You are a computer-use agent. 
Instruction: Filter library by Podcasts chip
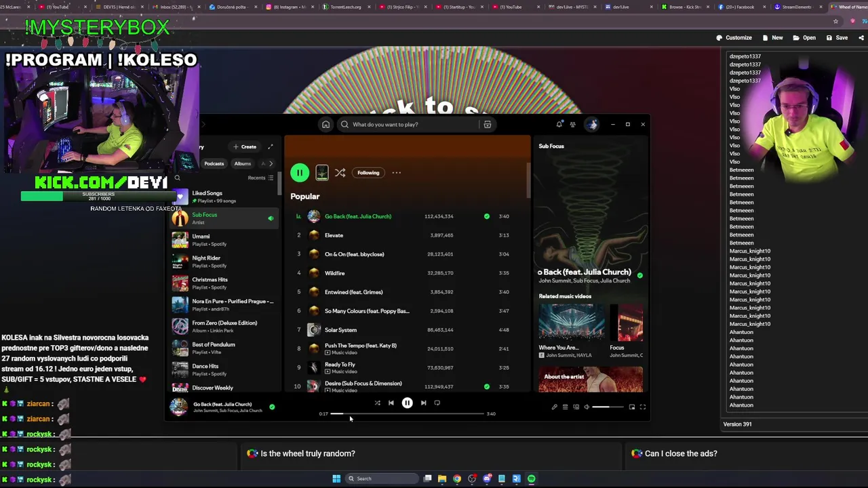(x=214, y=163)
